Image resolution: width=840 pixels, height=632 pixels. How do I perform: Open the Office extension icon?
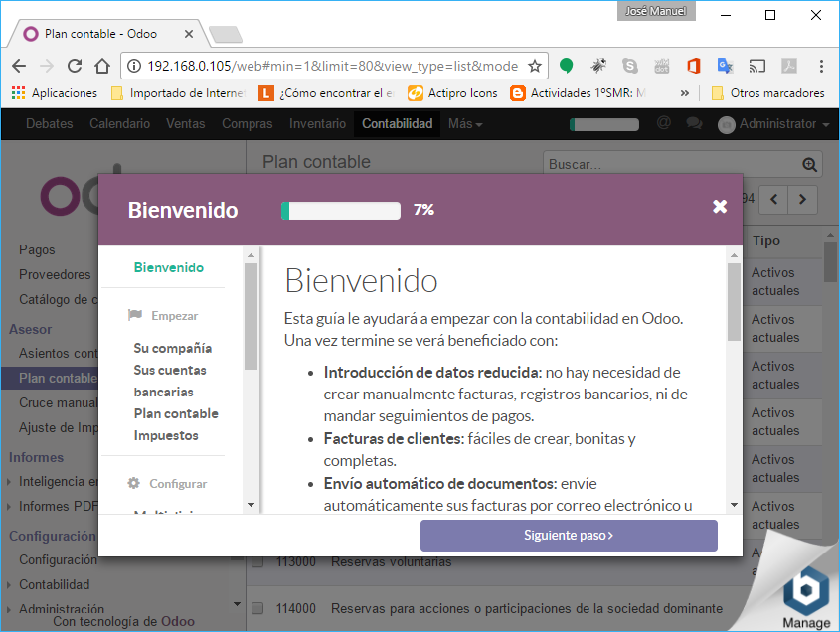(x=693, y=67)
